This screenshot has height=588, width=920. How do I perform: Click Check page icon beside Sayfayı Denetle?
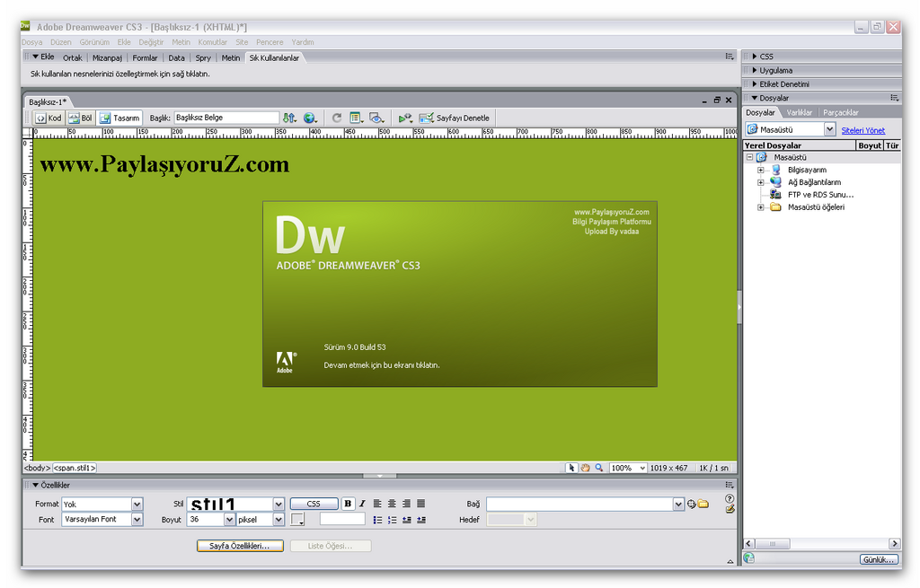(426, 118)
